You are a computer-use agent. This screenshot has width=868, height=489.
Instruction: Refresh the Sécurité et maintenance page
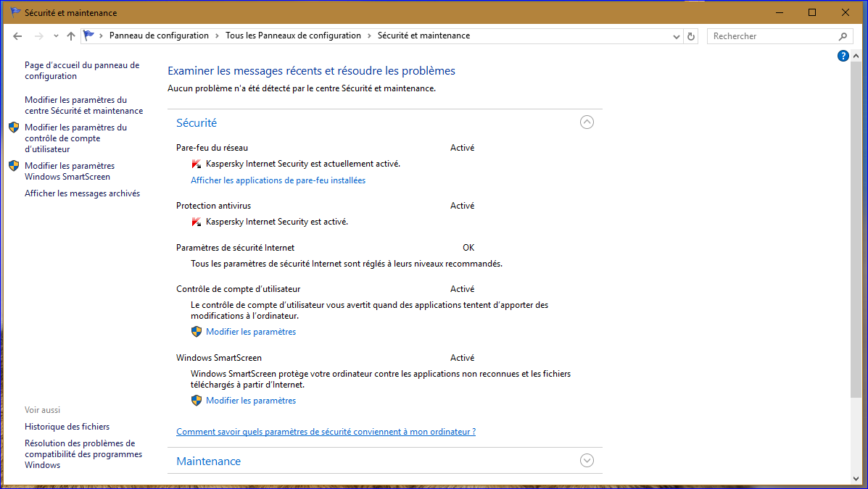coord(691,36)
